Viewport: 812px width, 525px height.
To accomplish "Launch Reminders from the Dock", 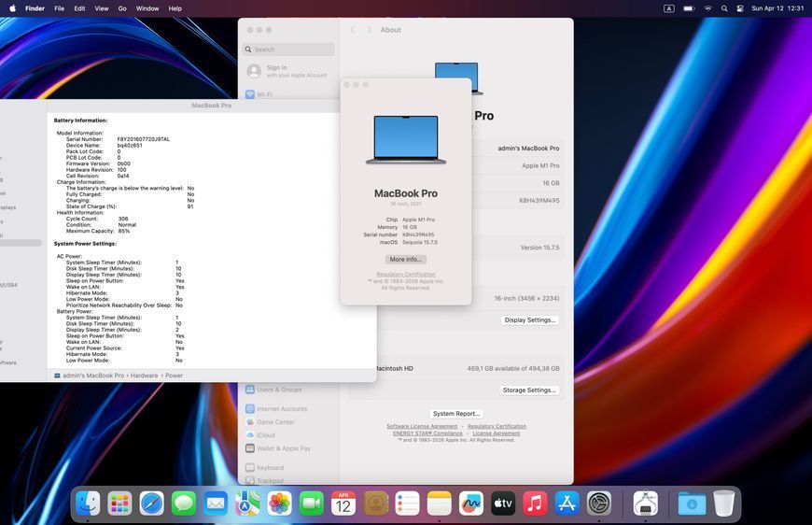I will 407,504.
